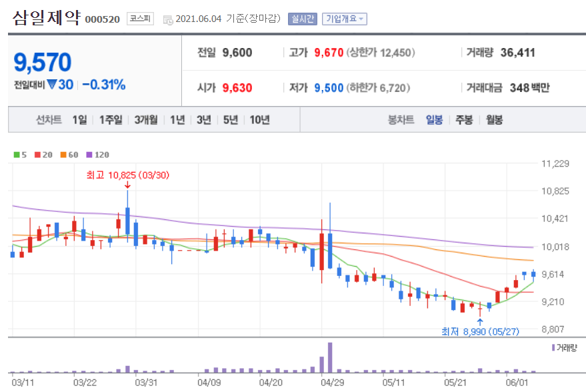Click the orange 60-day moving average swatch
The image size is (586, 392).
tap(63, 155)
